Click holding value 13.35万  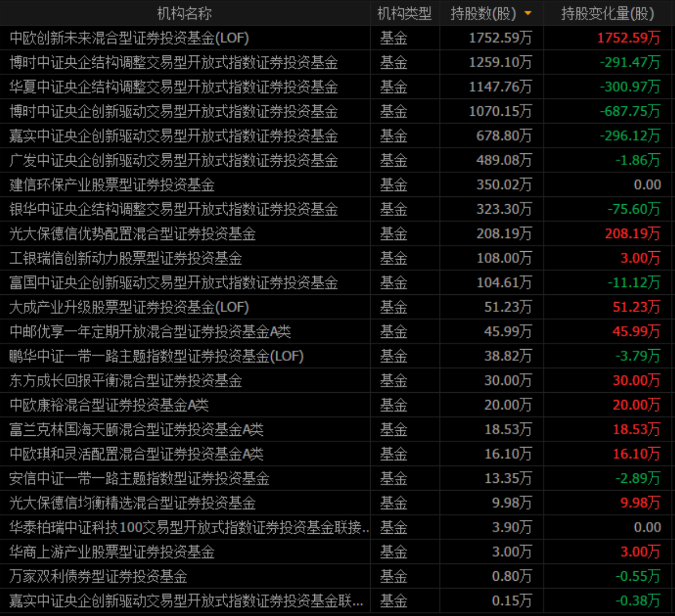(x=508, y=478)
